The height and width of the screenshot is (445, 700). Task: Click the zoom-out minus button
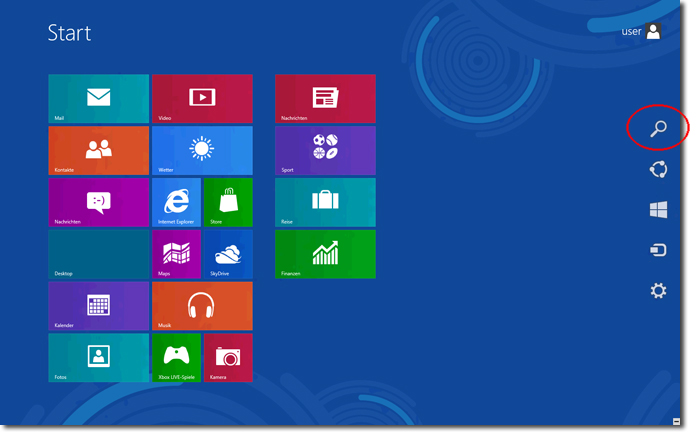pyautogui.click(x=676, y=421)
